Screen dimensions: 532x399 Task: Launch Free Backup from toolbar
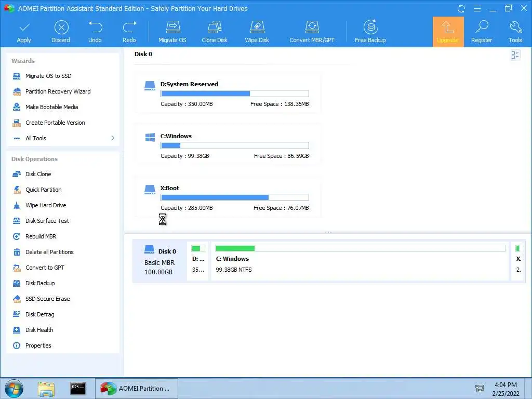coord(370,33)
